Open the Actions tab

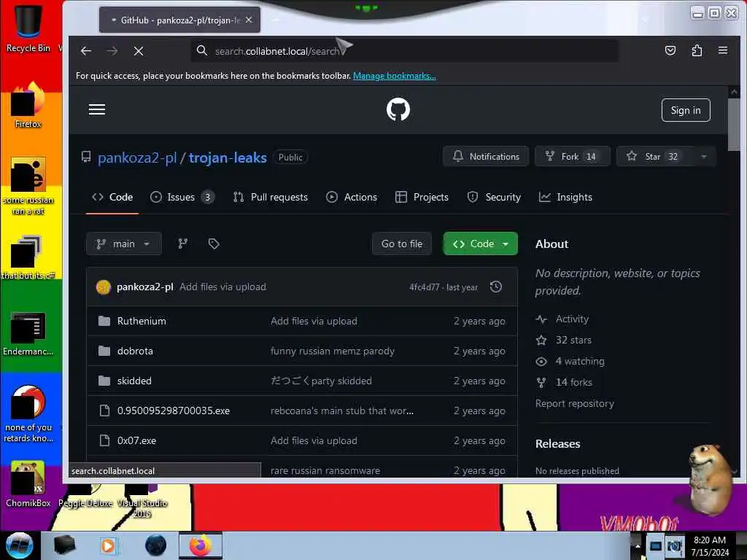(x=352, y=197)
